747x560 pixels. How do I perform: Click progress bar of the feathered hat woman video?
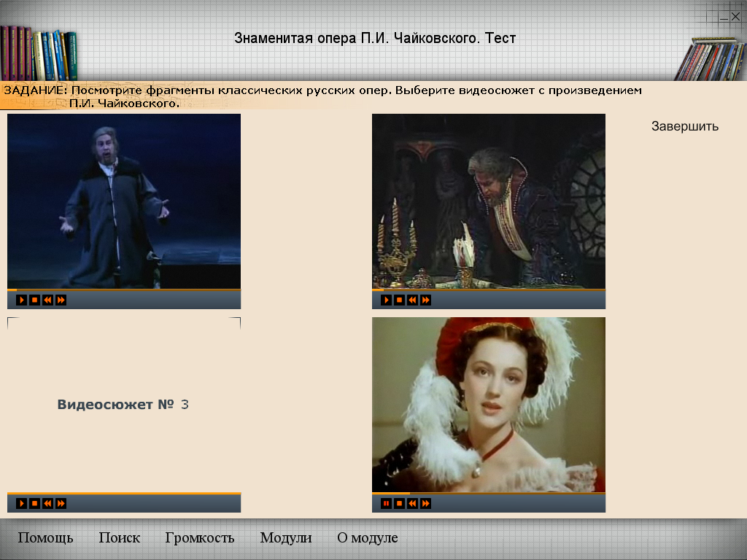point(489,494)
